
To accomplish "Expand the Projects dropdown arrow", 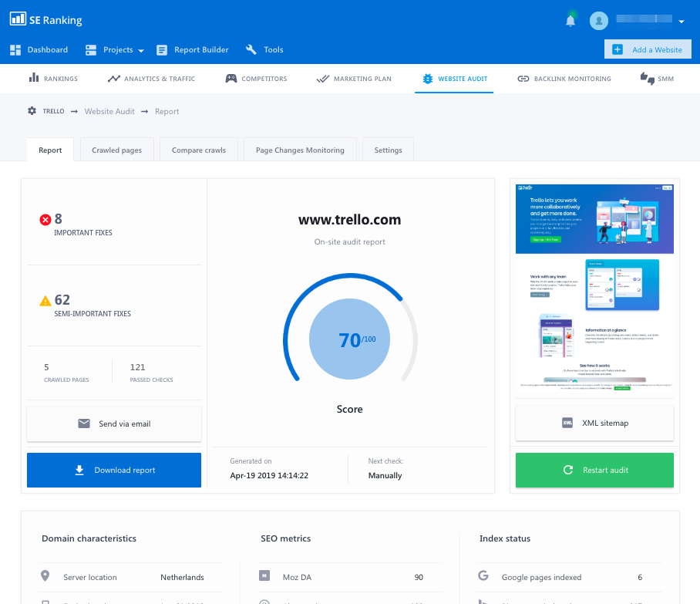I will [x=141, y=51].
